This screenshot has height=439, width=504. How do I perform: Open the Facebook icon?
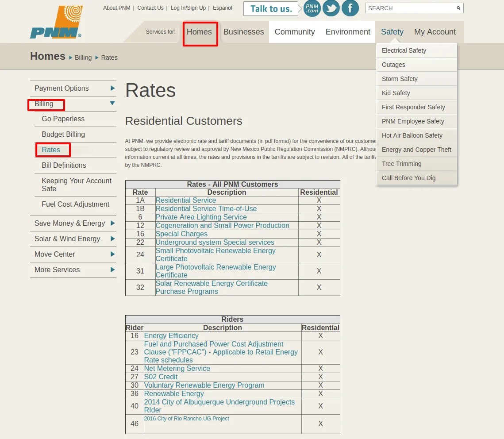click(x=350, y=8)
